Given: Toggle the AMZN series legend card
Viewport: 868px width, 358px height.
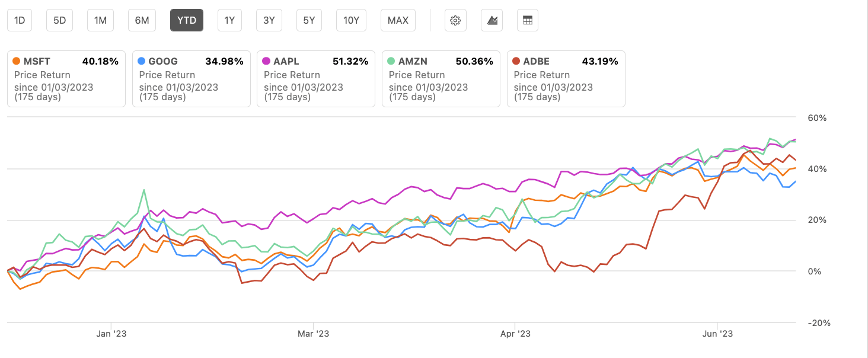Looking at the screenshot, I should click(x=441, y=79).
